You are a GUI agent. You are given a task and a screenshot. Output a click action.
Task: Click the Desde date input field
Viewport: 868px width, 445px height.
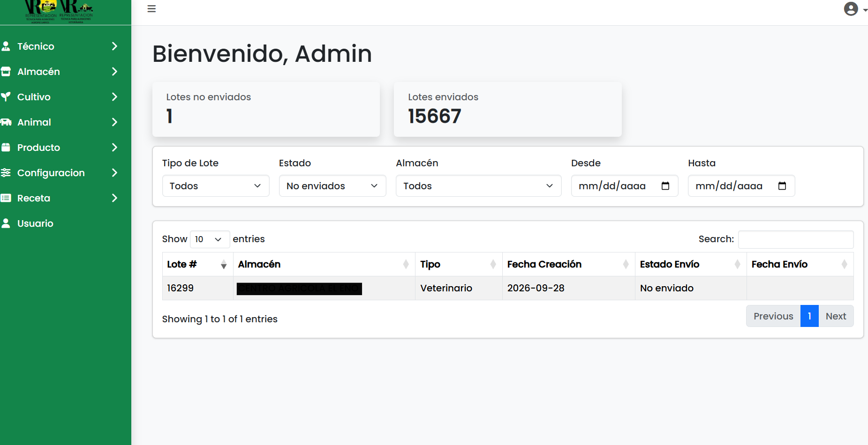click(x=625, y=186)
